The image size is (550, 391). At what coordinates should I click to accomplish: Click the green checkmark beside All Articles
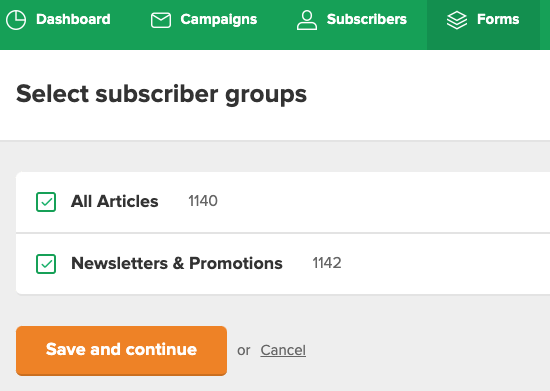pos(46,202)
